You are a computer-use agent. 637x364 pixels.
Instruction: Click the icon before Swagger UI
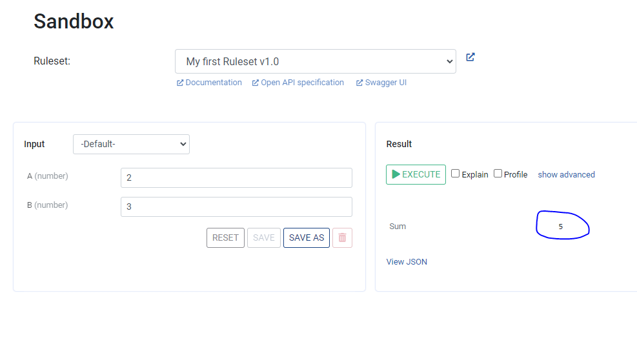click(x=359, y=83)
